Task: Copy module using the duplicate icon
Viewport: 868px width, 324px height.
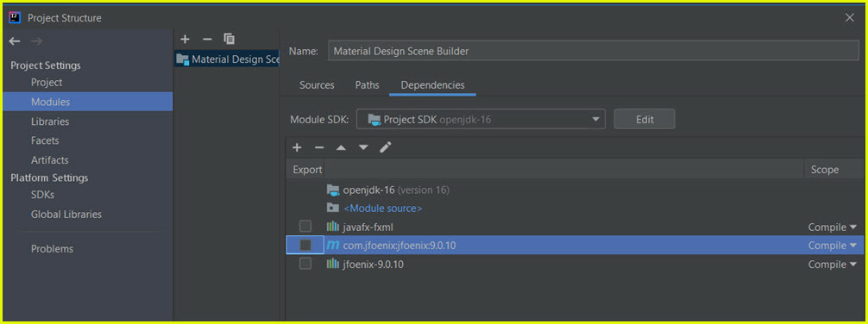Action: pyautogui.click(x=230, y=39)
